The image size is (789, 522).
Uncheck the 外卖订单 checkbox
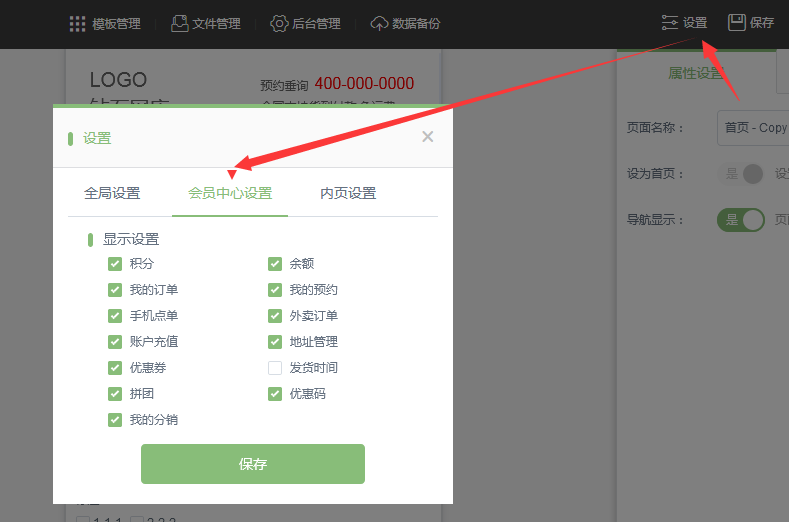pos(275,316)
